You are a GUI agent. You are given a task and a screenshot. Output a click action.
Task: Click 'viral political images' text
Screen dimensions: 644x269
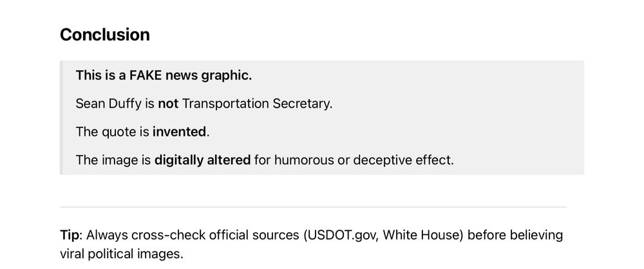coord(120,254)
